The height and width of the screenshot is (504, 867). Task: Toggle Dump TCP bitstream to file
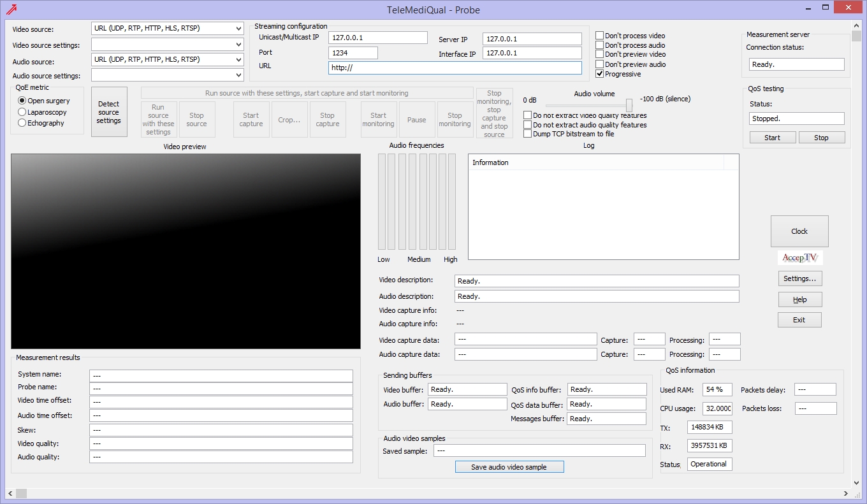click(528, 134)
